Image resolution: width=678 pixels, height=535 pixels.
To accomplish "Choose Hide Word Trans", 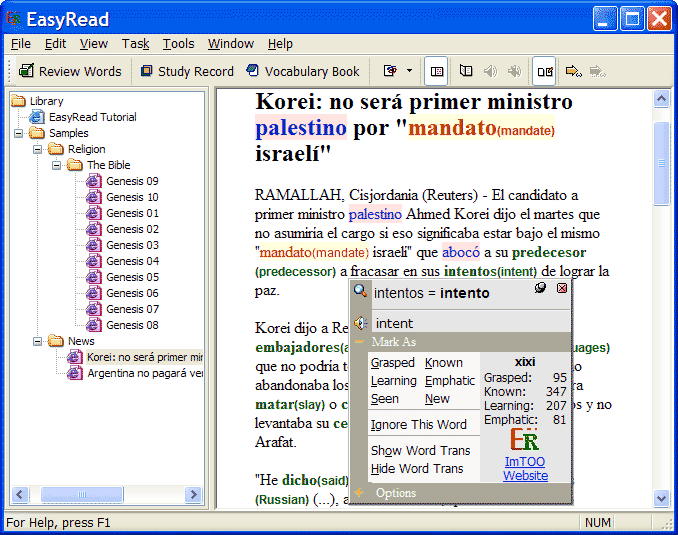I will tap(417, 469).
